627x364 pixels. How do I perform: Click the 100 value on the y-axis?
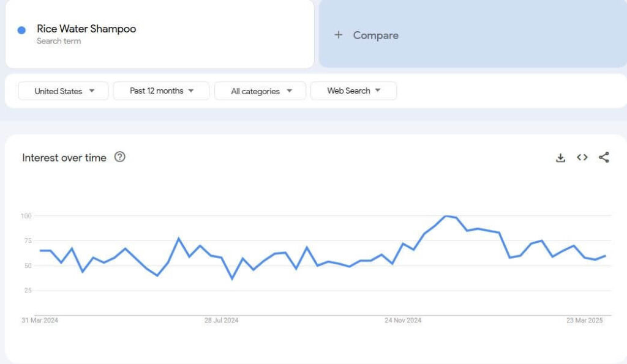click(26, 216)
